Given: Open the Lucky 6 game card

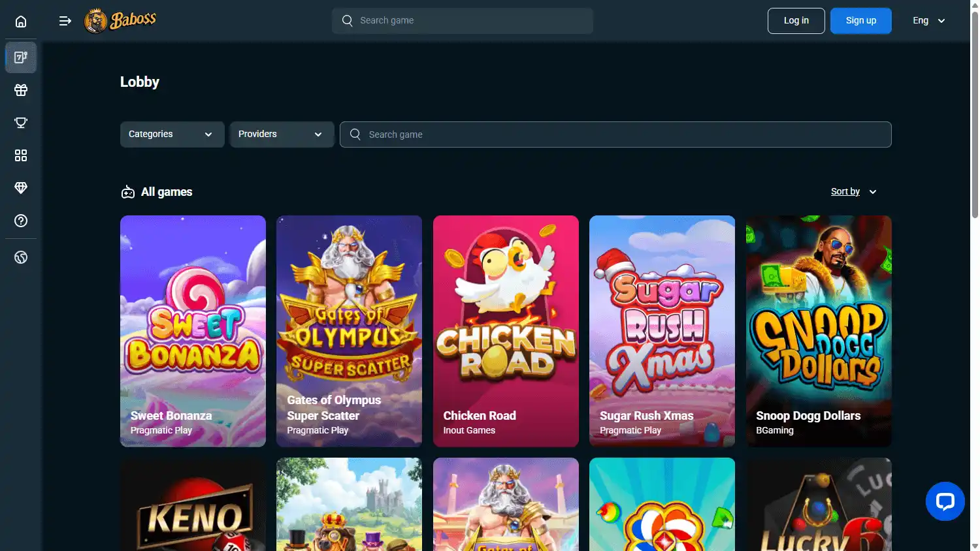Looking at the screenshot, I should coord(819,504).
